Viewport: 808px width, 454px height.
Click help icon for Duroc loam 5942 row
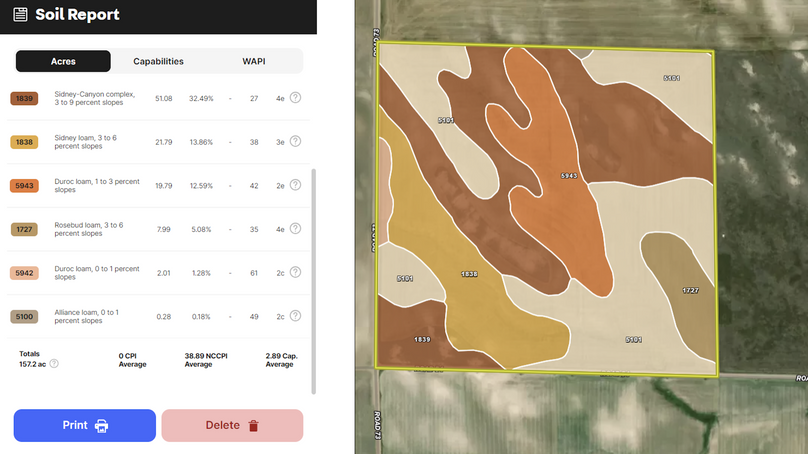click(295, 273)
